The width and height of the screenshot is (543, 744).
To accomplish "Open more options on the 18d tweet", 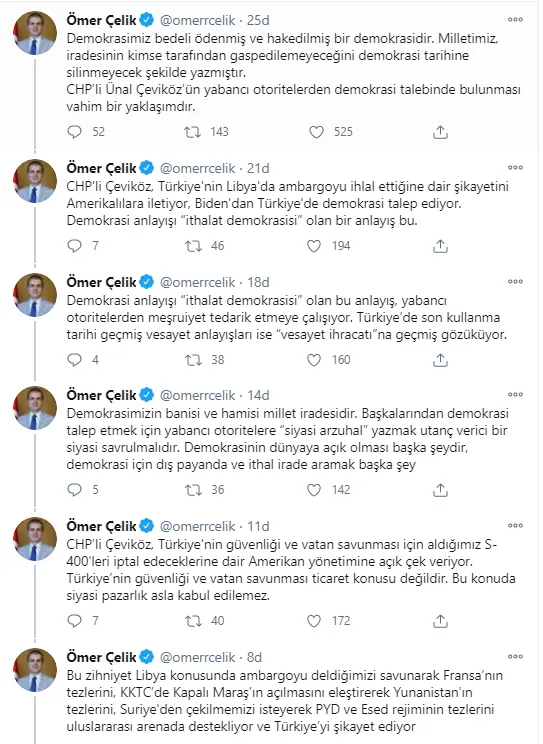I will 515,281.
